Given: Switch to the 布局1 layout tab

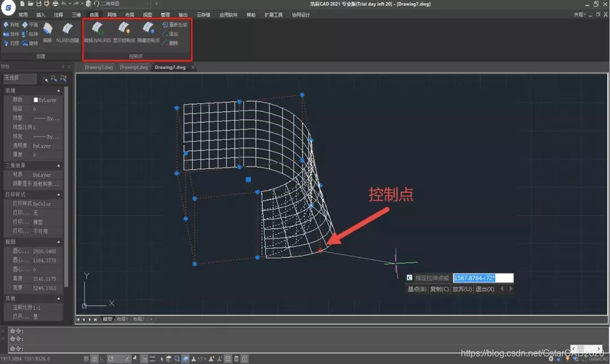Looking at the screenshot, I should point(122,319).
